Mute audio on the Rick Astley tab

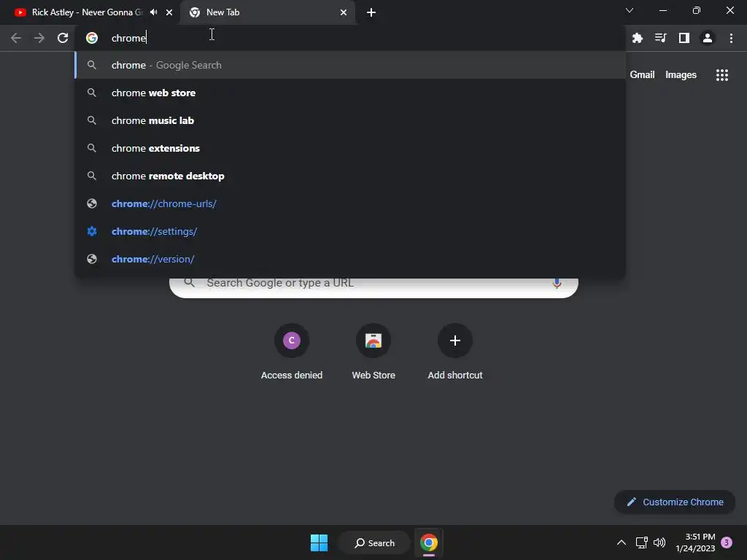point(153,12)
